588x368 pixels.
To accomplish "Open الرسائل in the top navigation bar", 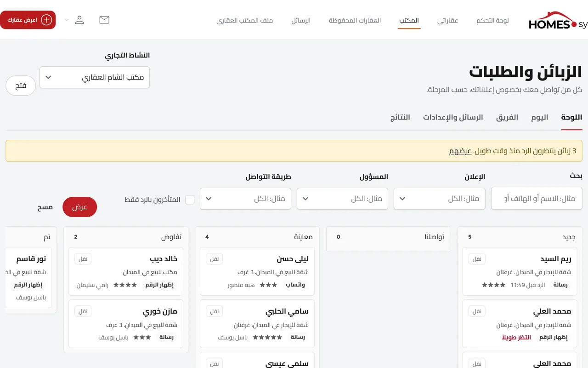I will 301,21.
